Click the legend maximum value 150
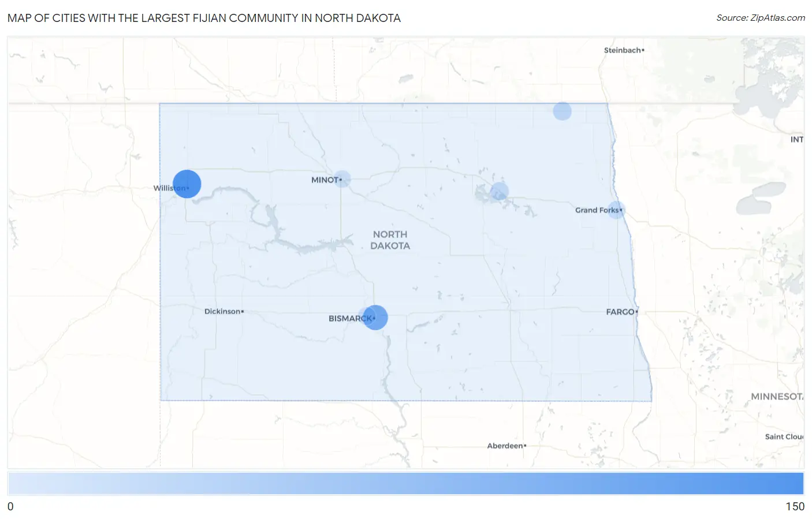 pyautogui.click(x=795, y=506)
